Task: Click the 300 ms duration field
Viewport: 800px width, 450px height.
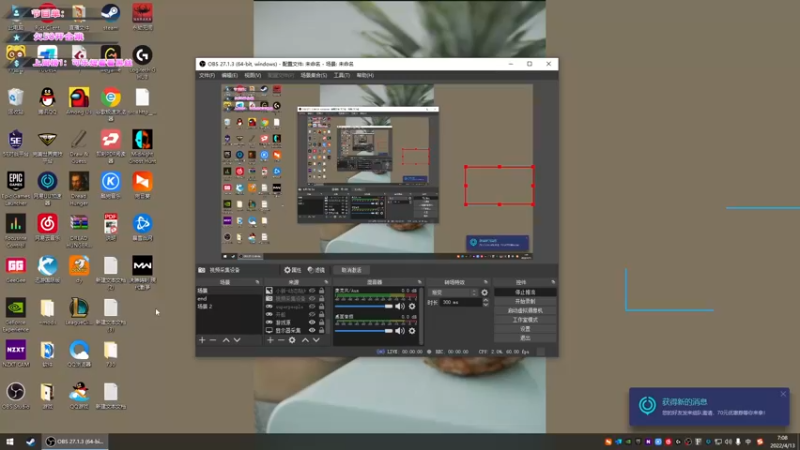Action: click(461, 302)
